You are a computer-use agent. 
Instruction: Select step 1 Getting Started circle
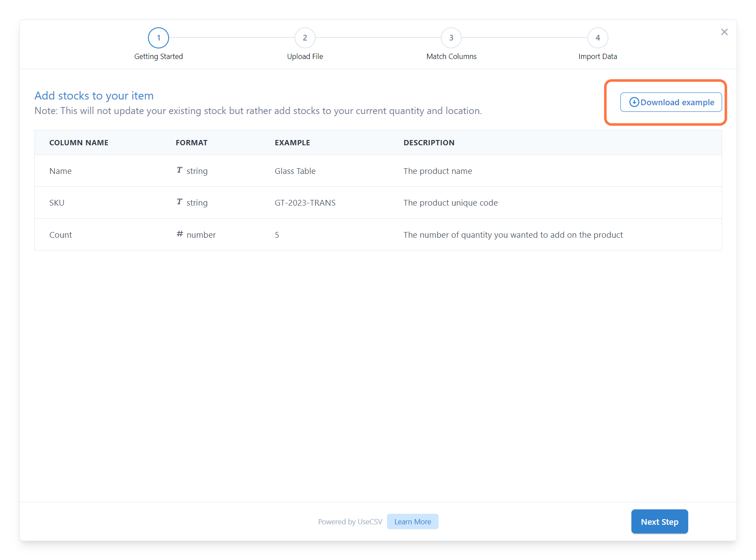point(159,38)
